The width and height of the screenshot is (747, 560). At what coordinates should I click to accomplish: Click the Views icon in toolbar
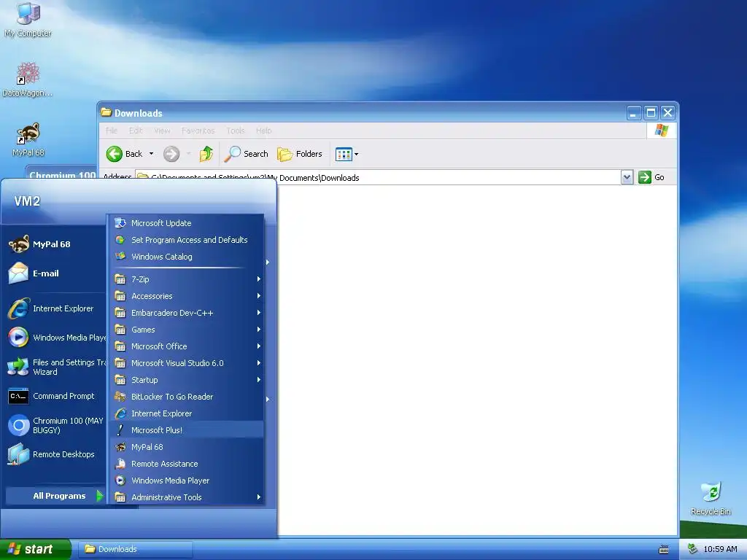344,154
